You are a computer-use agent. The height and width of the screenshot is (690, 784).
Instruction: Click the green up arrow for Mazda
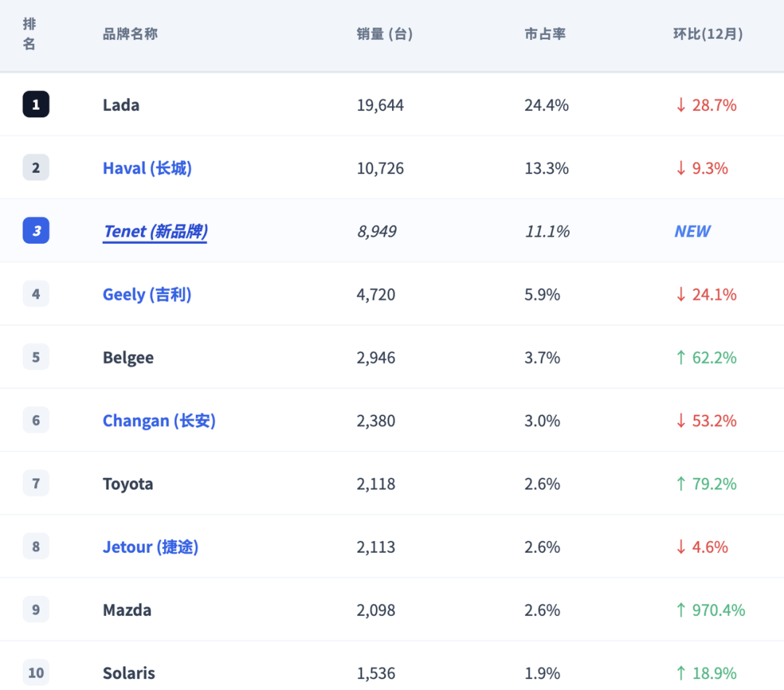click(680, 610)
